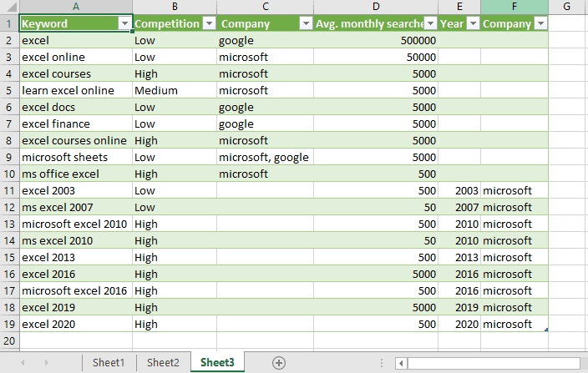588x373 pixels.
Task: Select Year cell 2013
Action: 459,257
